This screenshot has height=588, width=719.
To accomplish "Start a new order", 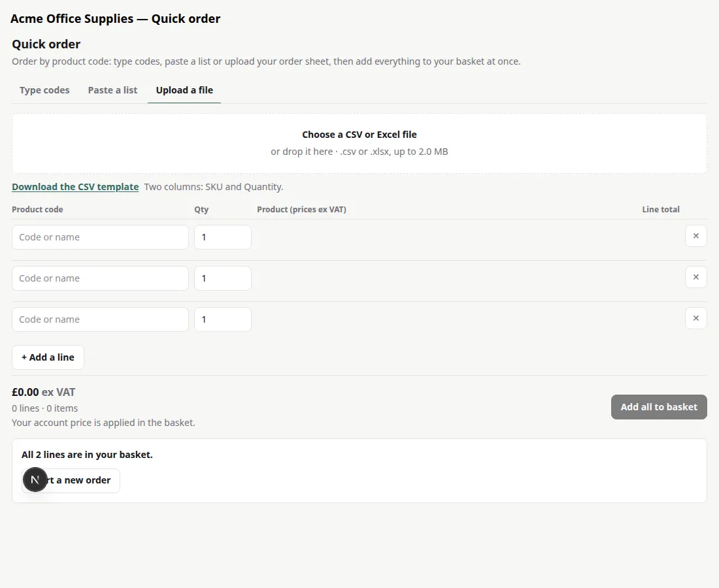I will click(71, 481).
